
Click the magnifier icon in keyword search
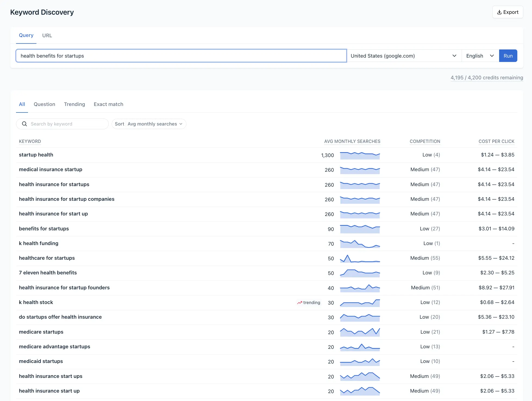pos(24,124)
